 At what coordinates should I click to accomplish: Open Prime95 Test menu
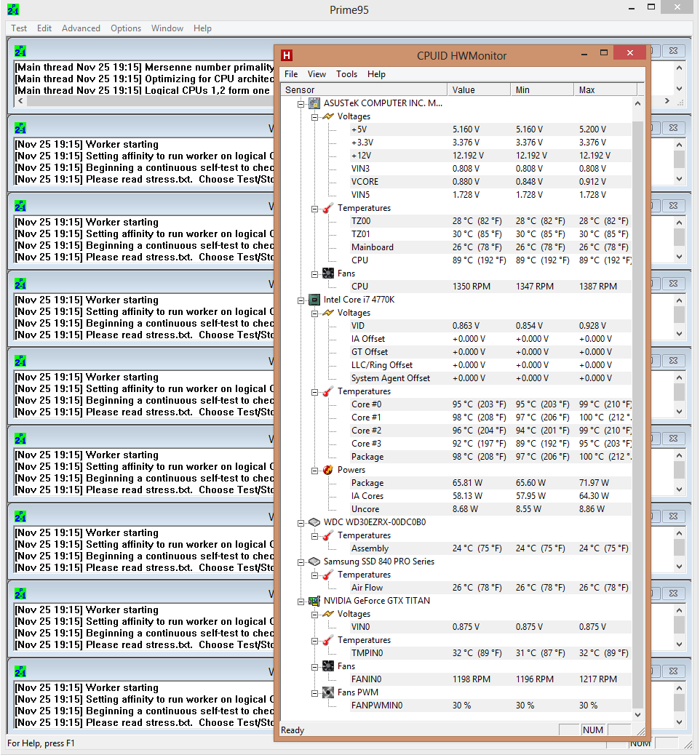pyautogui.click(x=19, y=28)
